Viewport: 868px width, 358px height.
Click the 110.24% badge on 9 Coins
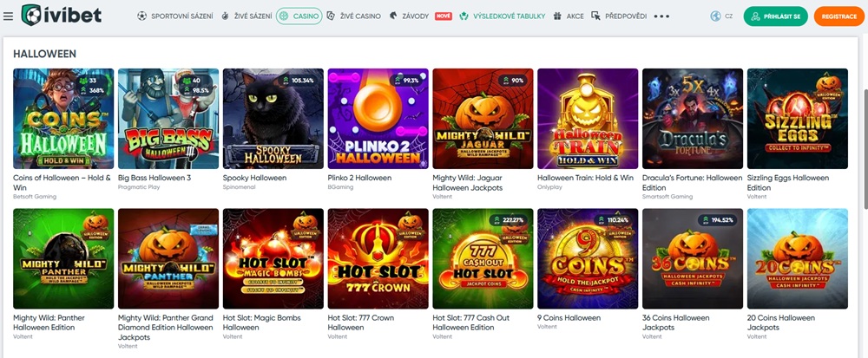point(614,220)
